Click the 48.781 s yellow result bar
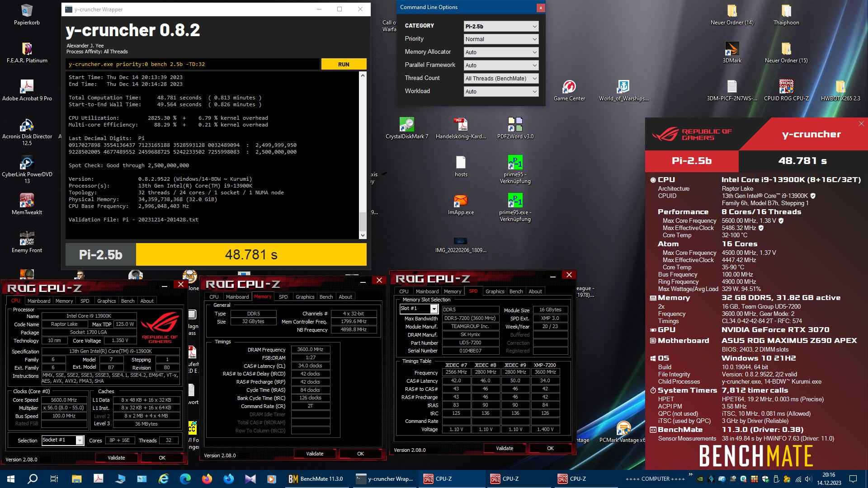 [251, 255]
